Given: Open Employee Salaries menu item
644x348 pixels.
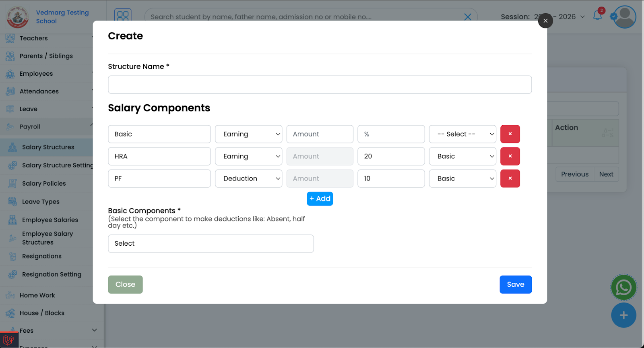Looking at the screenshot, I should [x=50, y=220].
